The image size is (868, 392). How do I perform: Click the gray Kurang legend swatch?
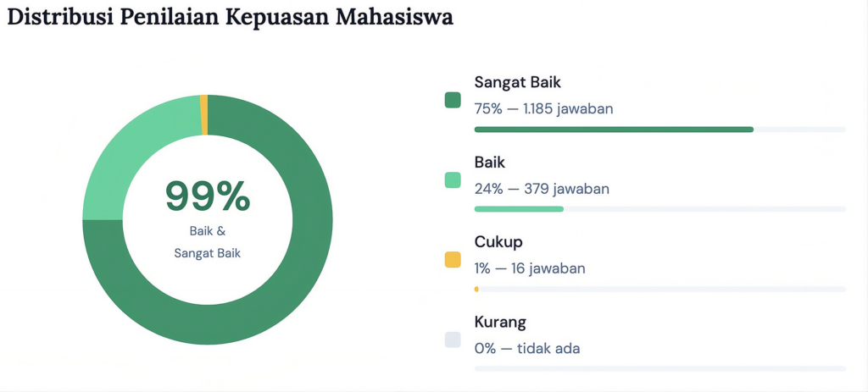[x=453, y=340]
